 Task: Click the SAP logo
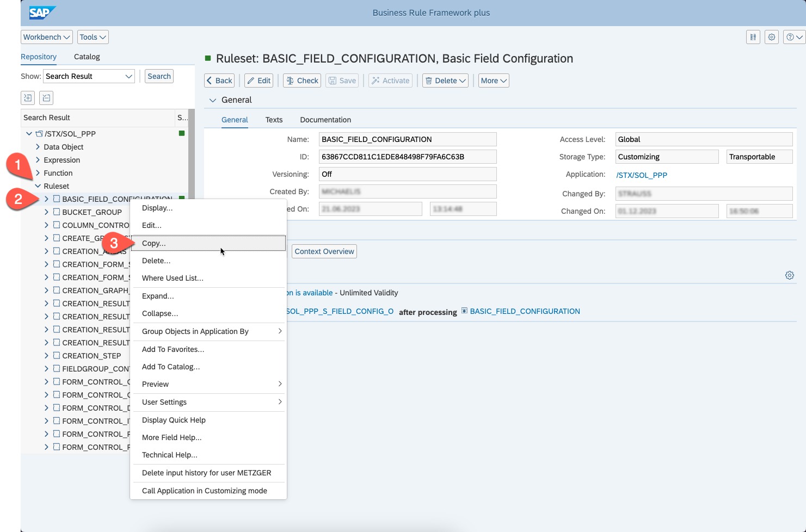click(x=40, y=13)
